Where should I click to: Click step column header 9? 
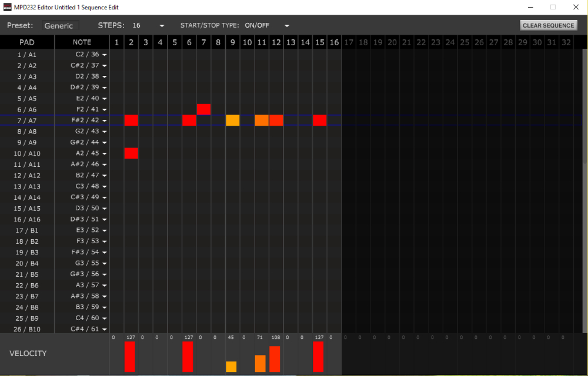(x=232, y=42)
